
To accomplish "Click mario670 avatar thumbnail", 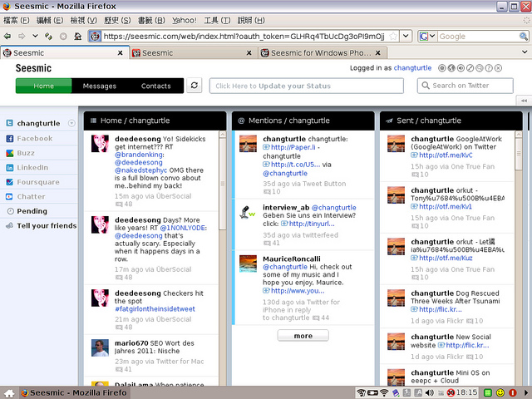I will click(x=100, y=347).
